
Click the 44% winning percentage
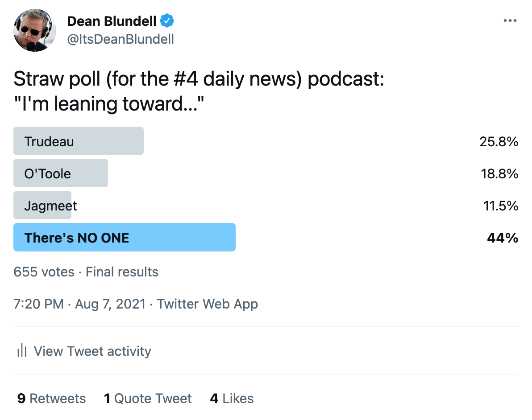[x=503, y=238]
